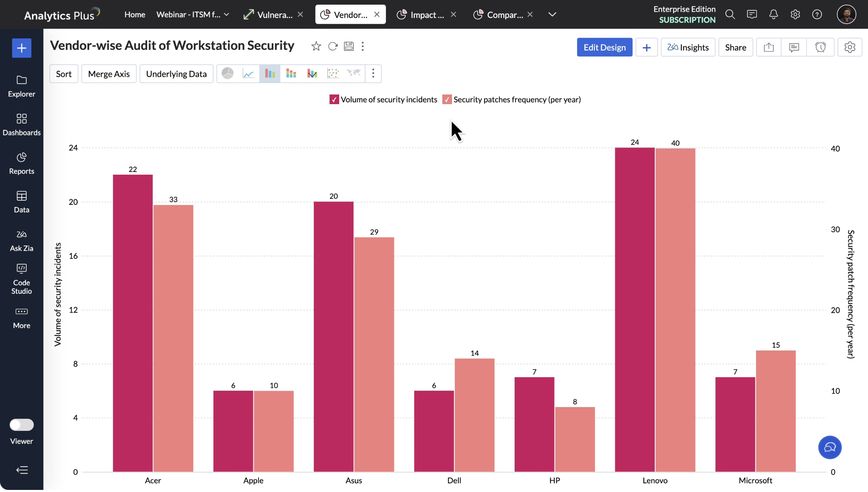The height and width of the screenshot is (492, 868).
Task: Mark report as favorite with star
Action: (316, 46)
